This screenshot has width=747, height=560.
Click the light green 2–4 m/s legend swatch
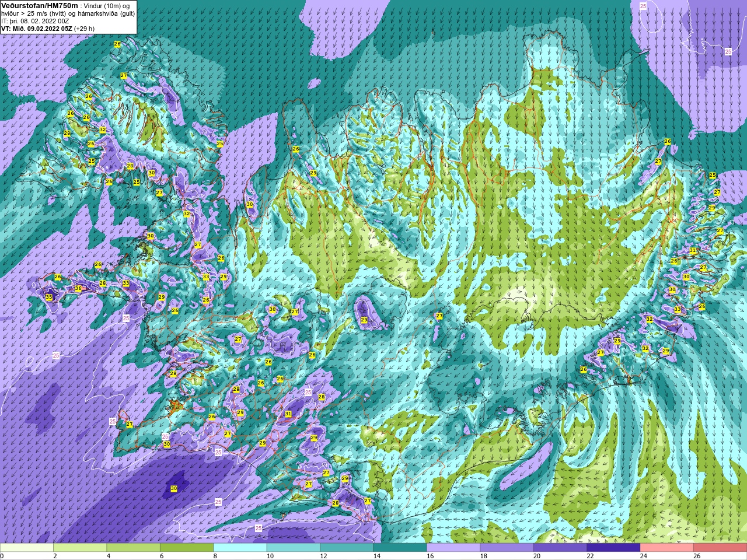[80, 548]
